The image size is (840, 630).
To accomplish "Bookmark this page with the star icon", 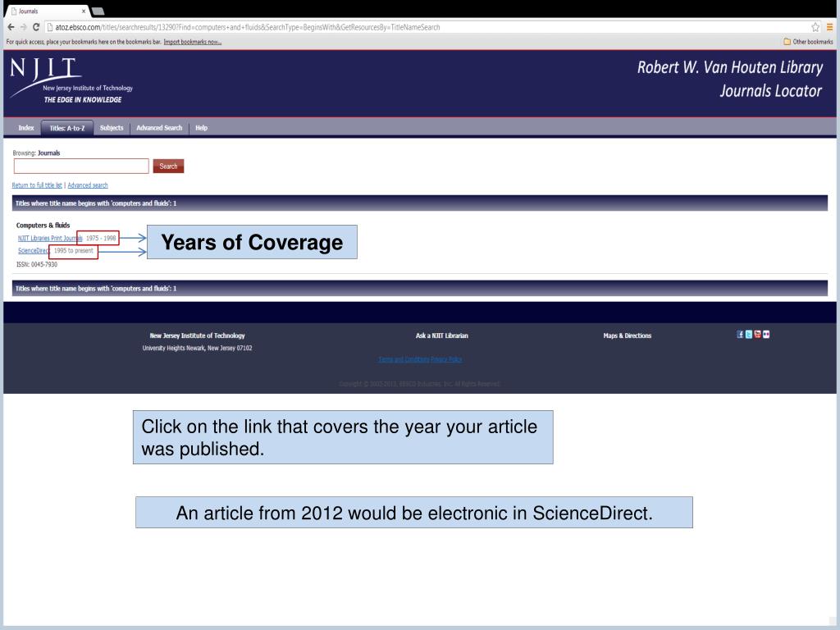I will click(x=815, y=27).
